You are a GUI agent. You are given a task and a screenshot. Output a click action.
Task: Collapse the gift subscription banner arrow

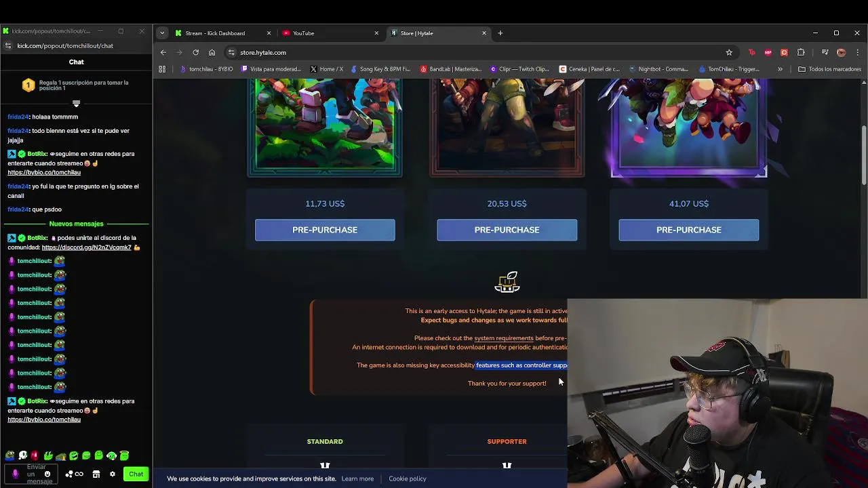point(76,103)
